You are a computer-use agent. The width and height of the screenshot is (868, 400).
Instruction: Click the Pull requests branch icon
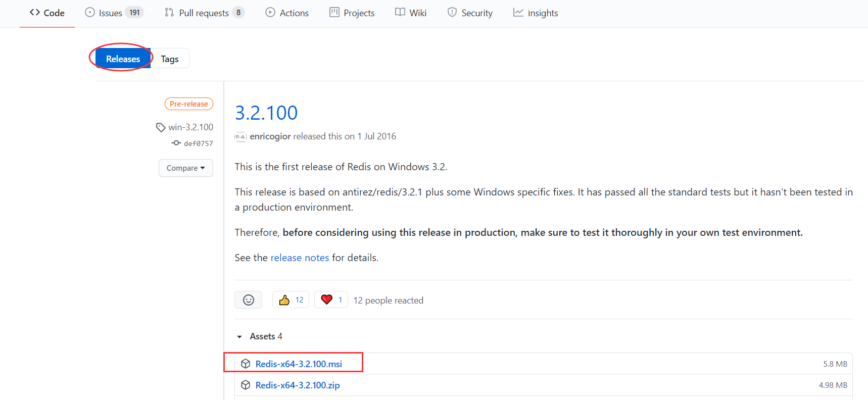[x=169, y=12]
